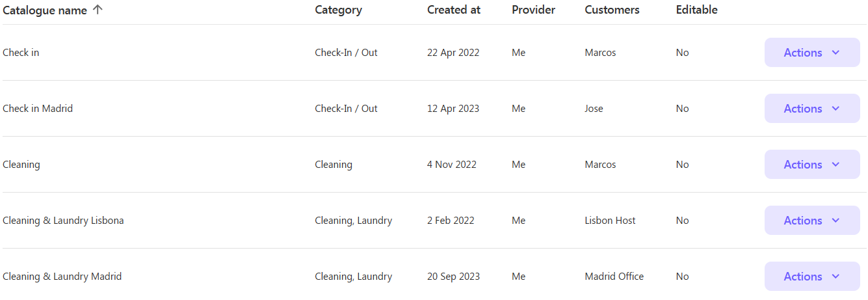This screenshot has width=868, height=300.
Task: Click the Customers column header
Action: 612,10
